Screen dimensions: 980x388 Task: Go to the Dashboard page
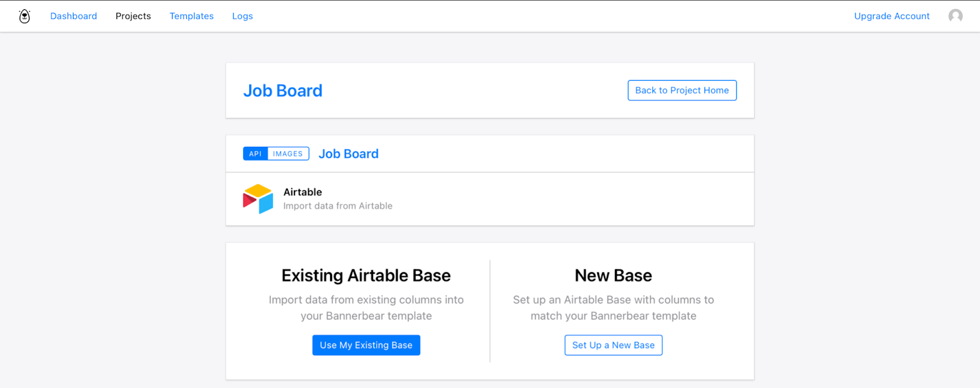pos(73,16)
